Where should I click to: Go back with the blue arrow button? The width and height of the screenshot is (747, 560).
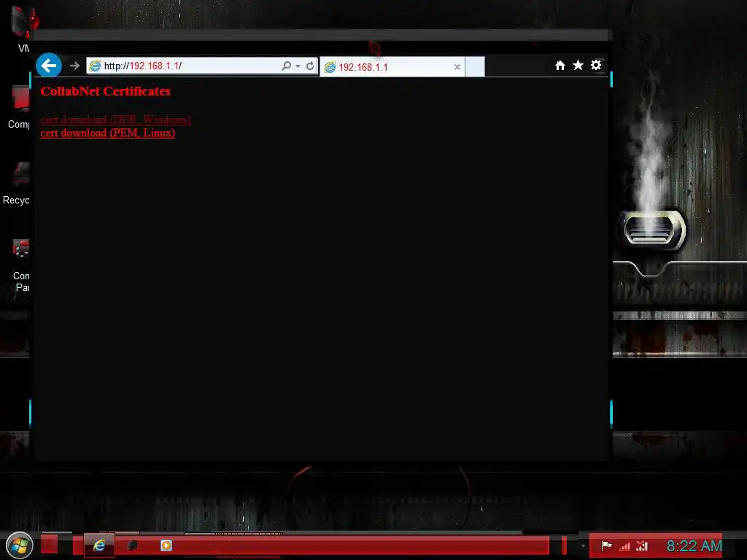click(x=49, y=65)
